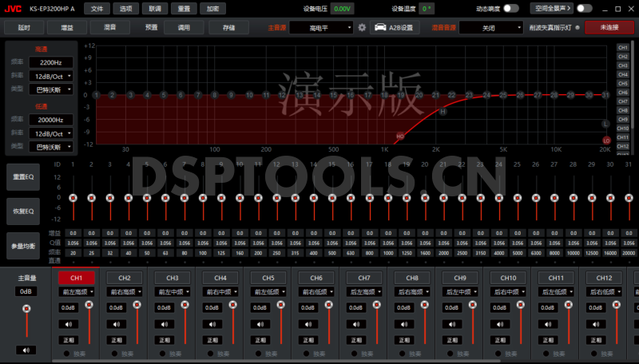Click the LO low-pass marker on graph
639x364 pixels.
[x=606, y=140]
